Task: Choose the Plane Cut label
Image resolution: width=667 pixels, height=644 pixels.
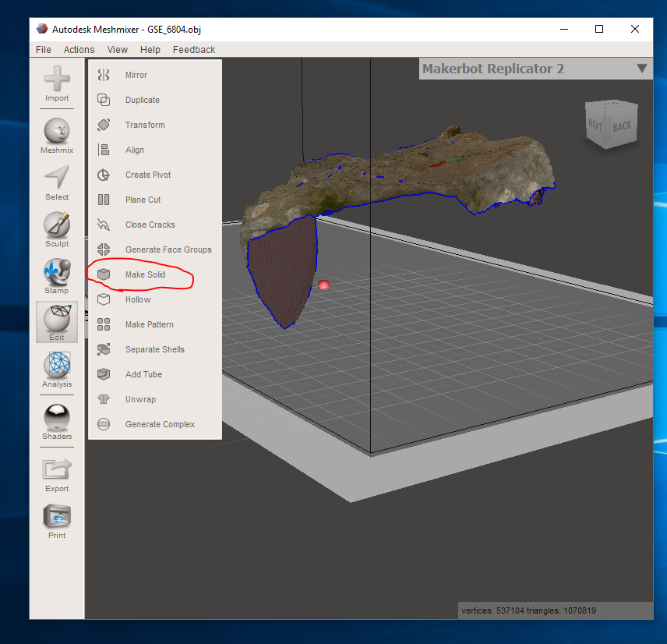Action: (x=143, y=200)
